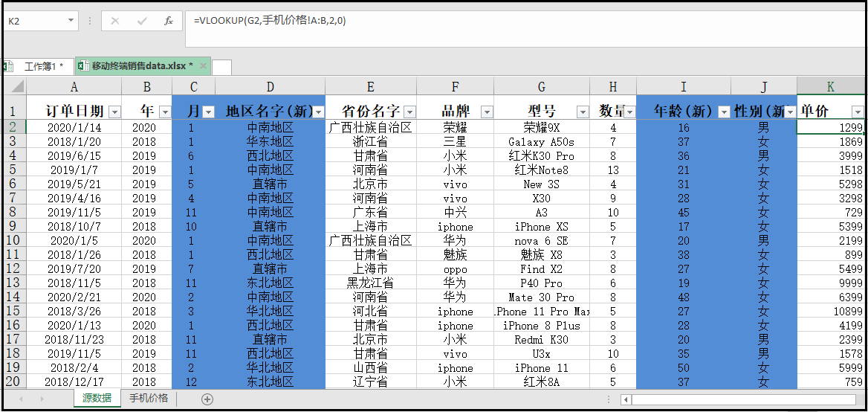Select row 10 header

pyautogui.click(x=14, y=240)
